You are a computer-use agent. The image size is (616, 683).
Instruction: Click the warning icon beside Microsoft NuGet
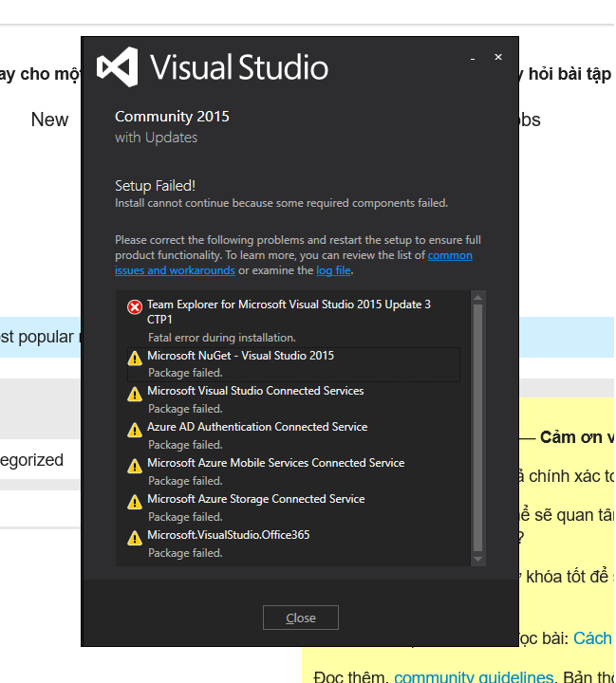click(135, 358)
